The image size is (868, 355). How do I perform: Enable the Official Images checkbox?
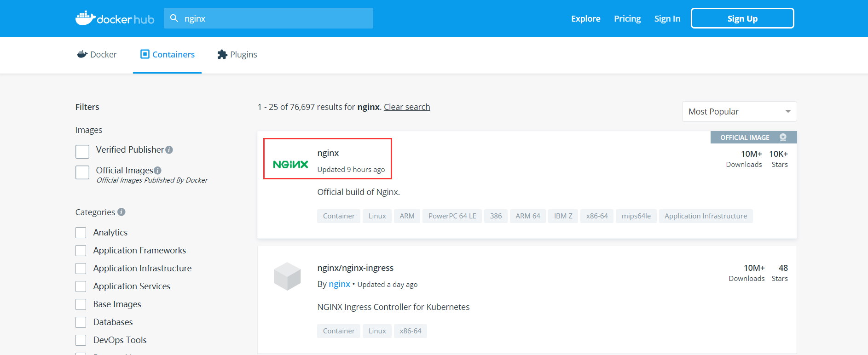(82, 172)
